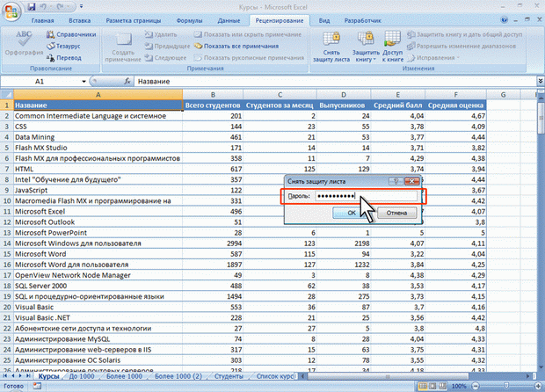545x392 pixels.
Task: Switch to Page Layout view
Action: 432,386
